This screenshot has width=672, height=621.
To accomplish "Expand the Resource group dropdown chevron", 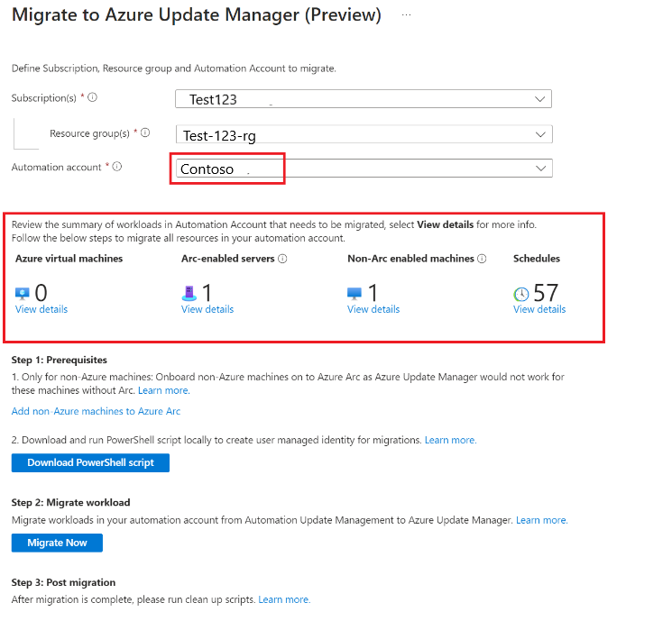I will pos(540,134).
